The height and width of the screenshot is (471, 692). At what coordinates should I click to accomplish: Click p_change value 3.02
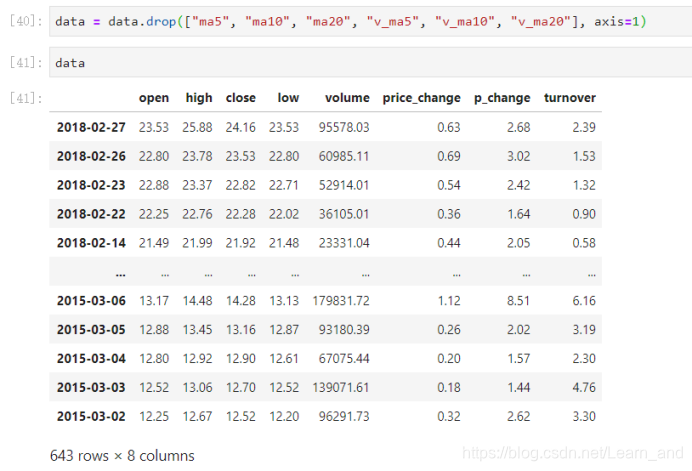click(x=518, y=156)
